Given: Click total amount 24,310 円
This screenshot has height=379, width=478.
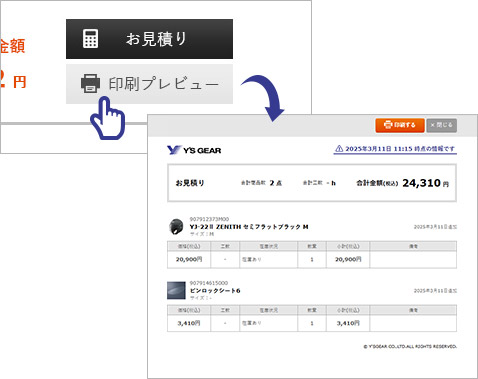Looking at the screenshot, I should pyautogui.click(x=425, y=183).
